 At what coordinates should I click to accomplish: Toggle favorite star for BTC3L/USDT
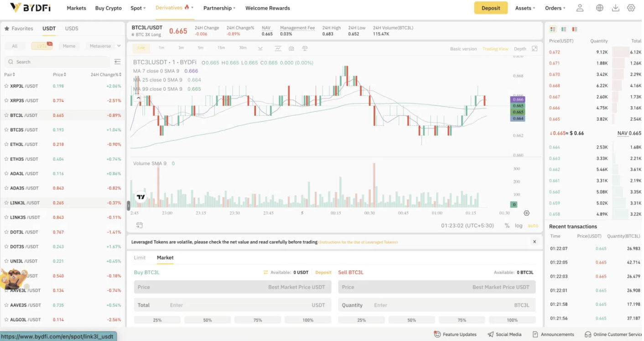pyautogui.click(x=6, y=115)
